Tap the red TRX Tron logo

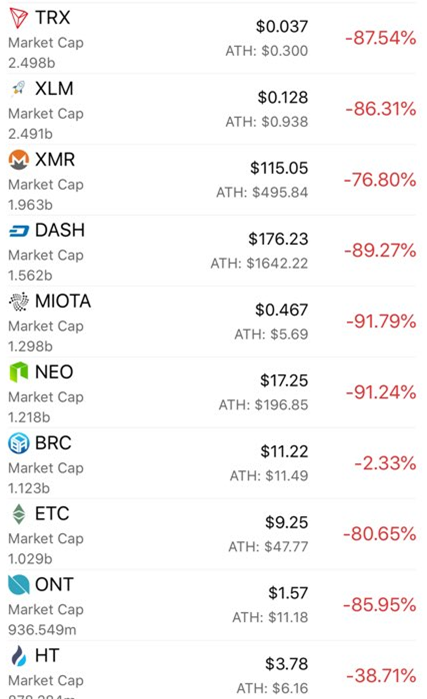coord(19,18)
